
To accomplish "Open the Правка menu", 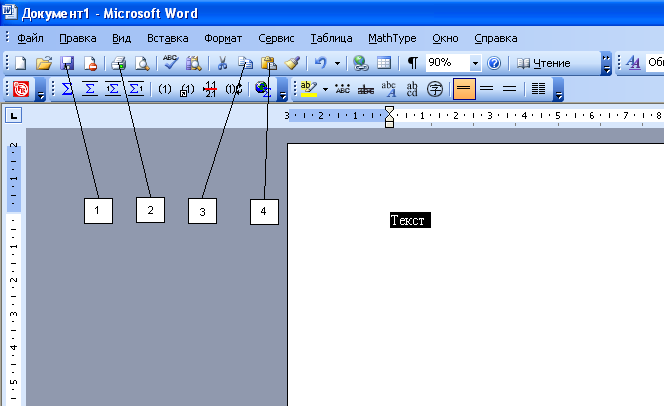I will 77,38.
